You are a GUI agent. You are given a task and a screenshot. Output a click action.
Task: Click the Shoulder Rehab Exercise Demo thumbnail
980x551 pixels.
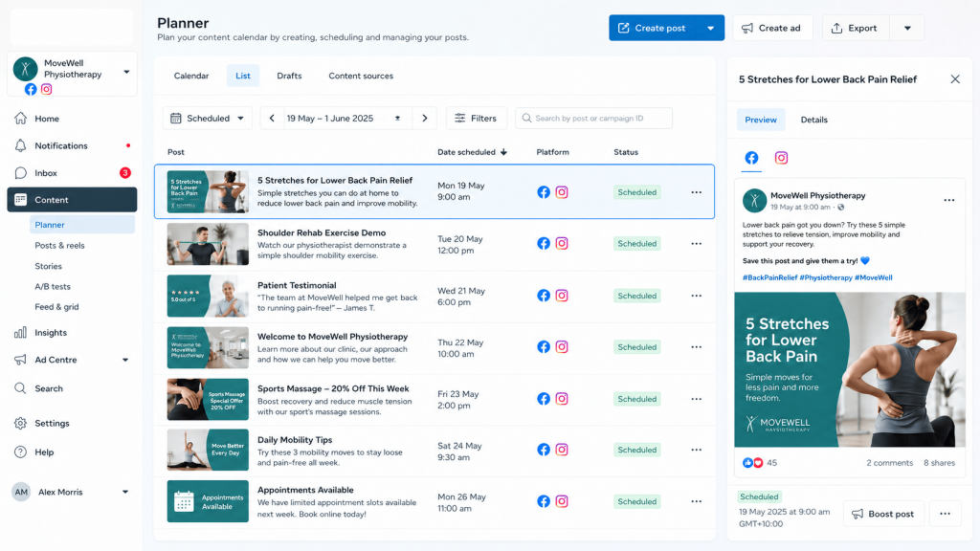coord(208,244)
